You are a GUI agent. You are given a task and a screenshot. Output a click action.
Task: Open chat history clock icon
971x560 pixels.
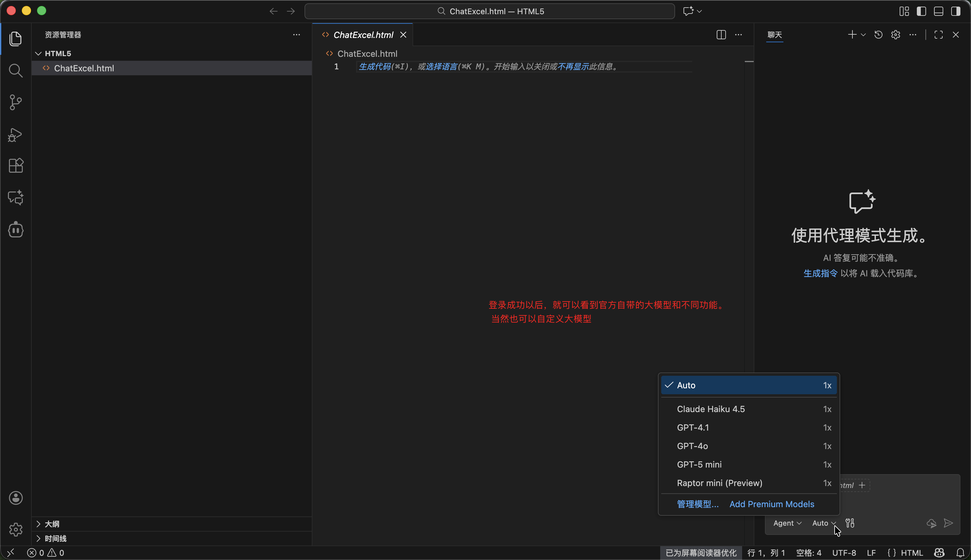click(878, 35)
